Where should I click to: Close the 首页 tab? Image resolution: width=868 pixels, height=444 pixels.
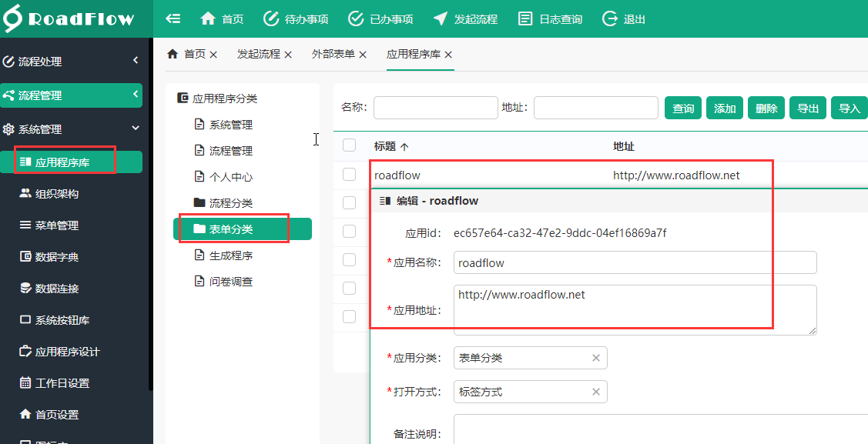pos(213,54)
